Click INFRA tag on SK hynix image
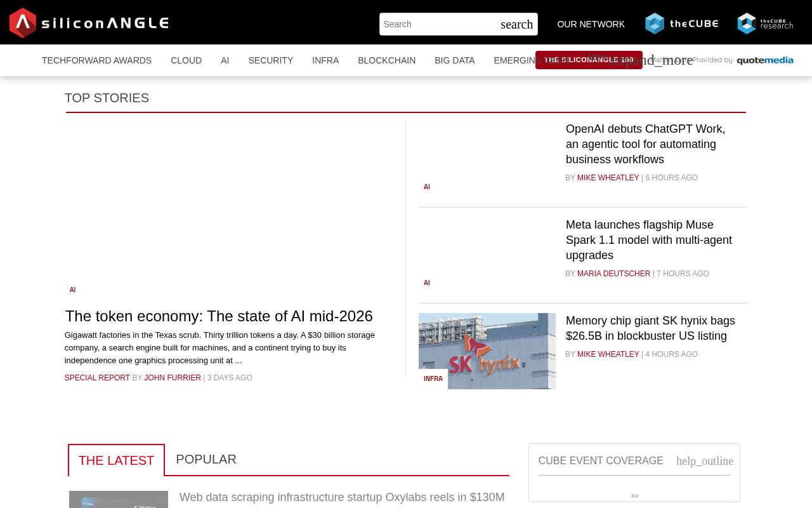The height and width of the screenshot is (508, 812). 433,379
